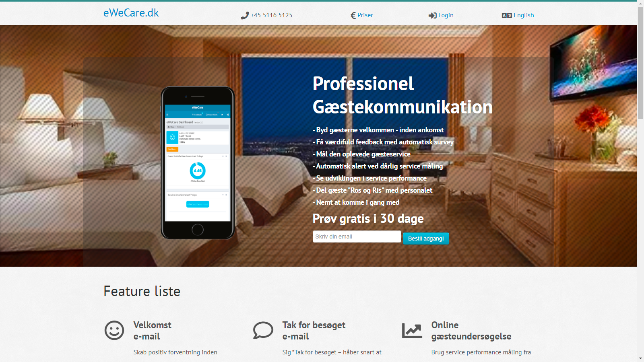Click the phone handset icon

click(245, 16)
